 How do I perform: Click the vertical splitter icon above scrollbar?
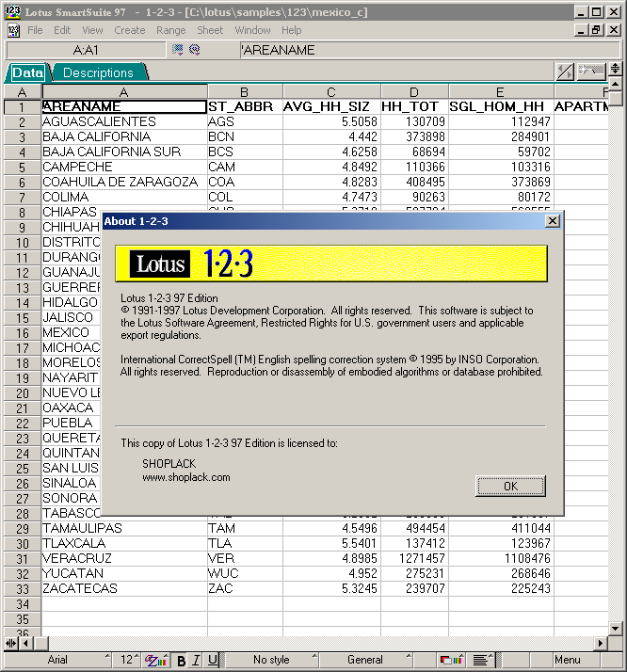616,69
